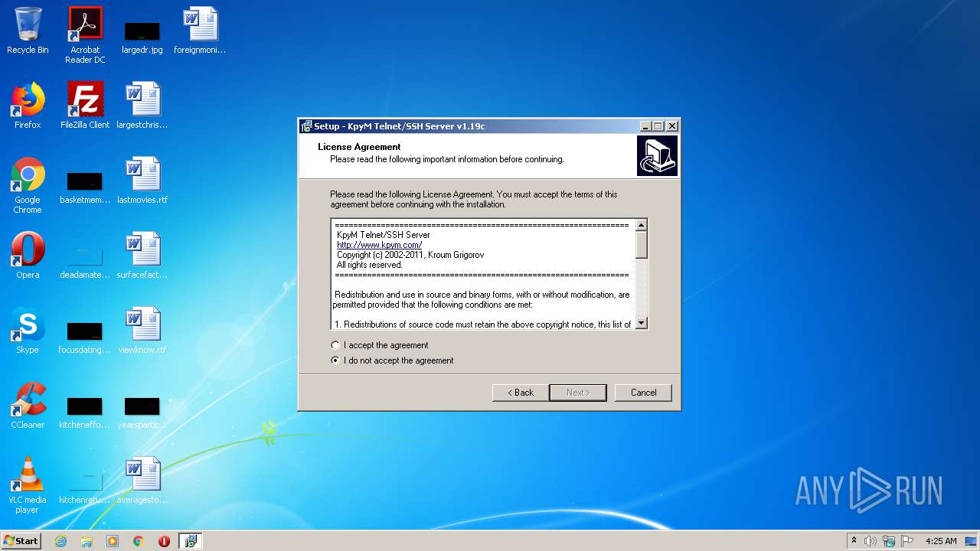The height and width of the screenshot is (551, 980).
Task: Select the averagesto... document icon
Action: click(x=142, y=481)
